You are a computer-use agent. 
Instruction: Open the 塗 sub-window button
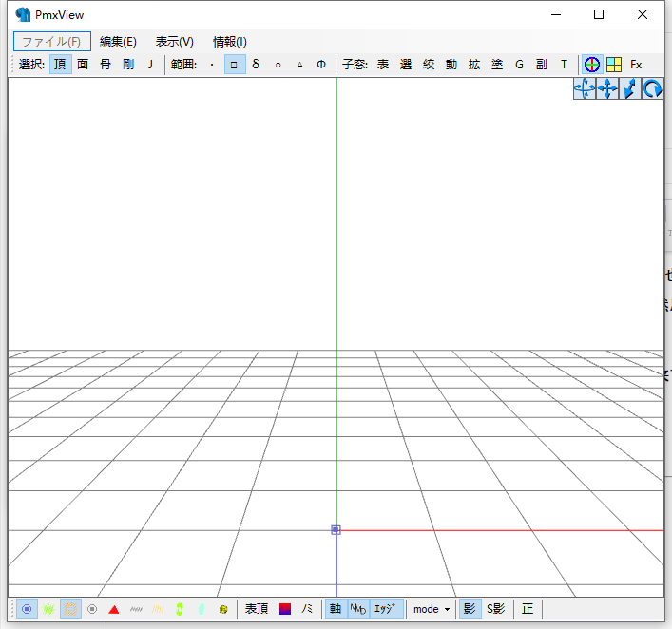coord(497,65)
